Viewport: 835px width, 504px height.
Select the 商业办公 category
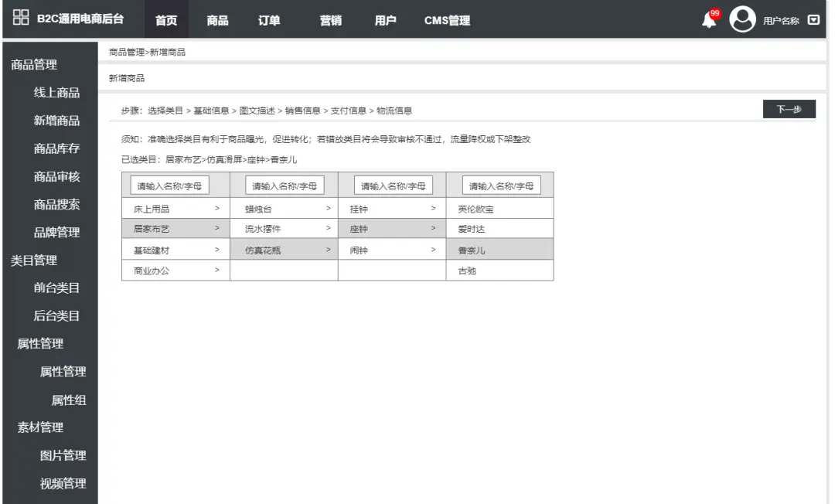152,271
